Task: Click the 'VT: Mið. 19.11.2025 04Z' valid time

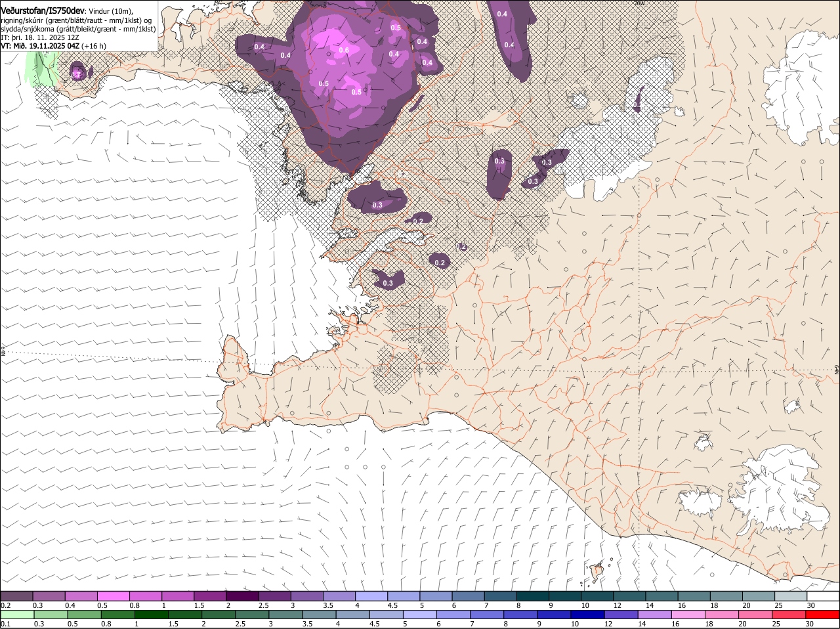Action: tap(41, 46)
